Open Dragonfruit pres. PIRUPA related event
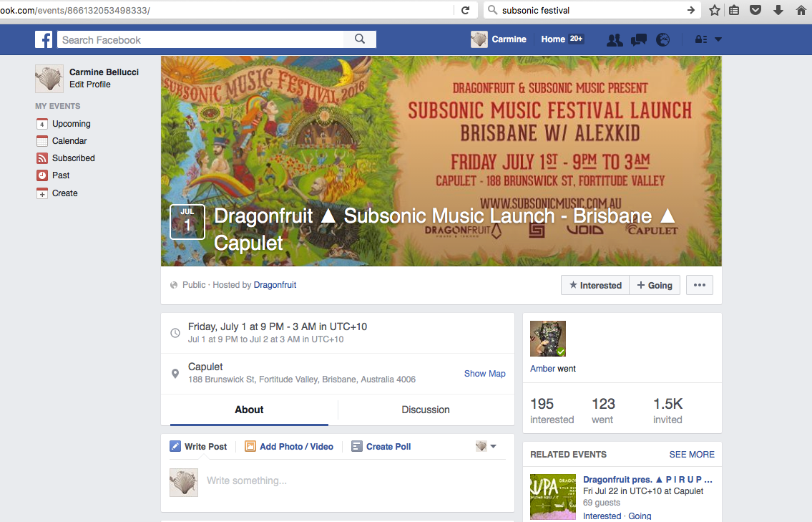812x522 pixels. pyautogui.click(x=648, y=480)
